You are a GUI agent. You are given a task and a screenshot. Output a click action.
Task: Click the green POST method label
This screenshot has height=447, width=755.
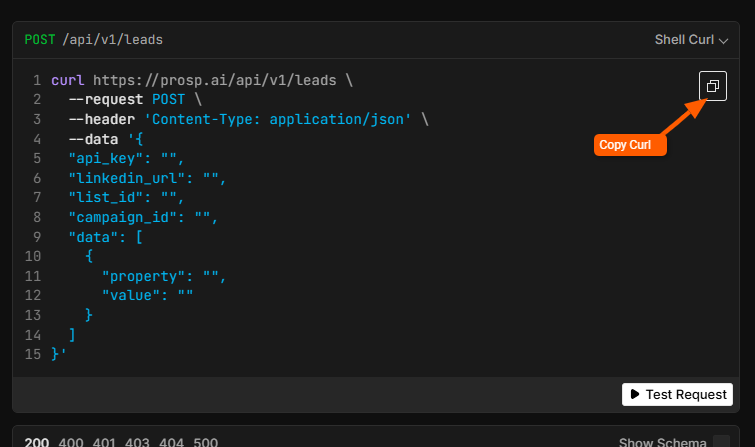click(41, 40)
